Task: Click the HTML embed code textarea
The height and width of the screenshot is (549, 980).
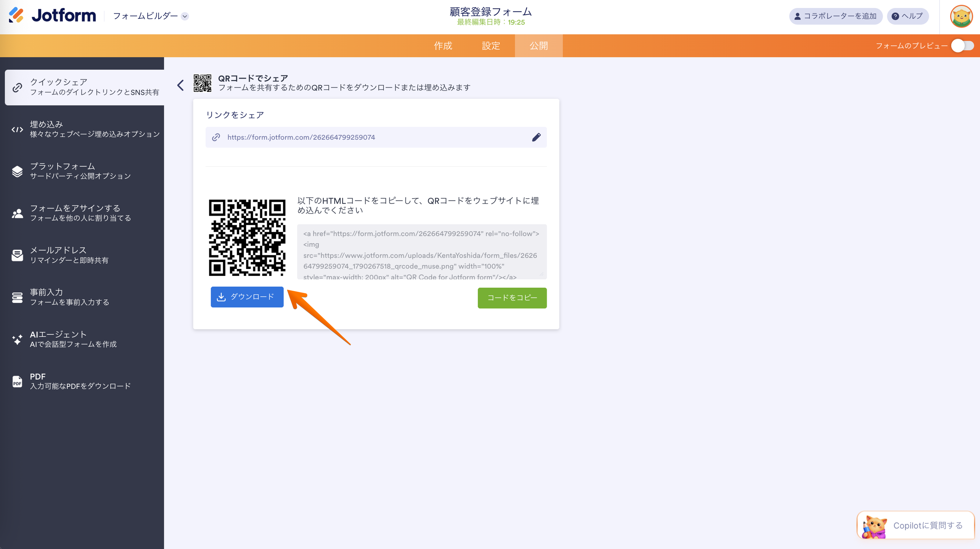Action: point(422,252)
